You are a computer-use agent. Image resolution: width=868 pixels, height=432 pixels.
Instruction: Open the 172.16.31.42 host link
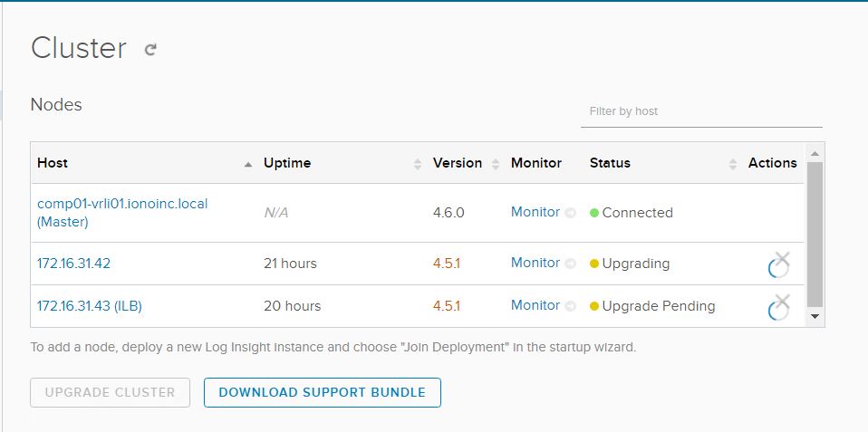point(73,264)
